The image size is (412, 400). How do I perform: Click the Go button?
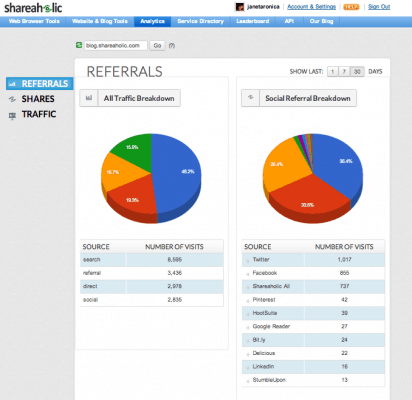[157, 45]
